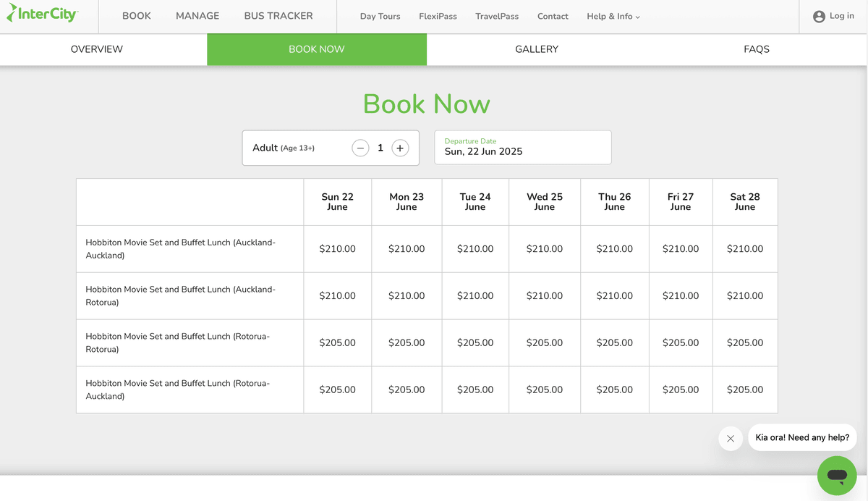Viewport: 868px width, 501px height.
Task: Select Sat 28 June Rotorua-Rotorua $205.00 fare
Action: pos(745,343)
